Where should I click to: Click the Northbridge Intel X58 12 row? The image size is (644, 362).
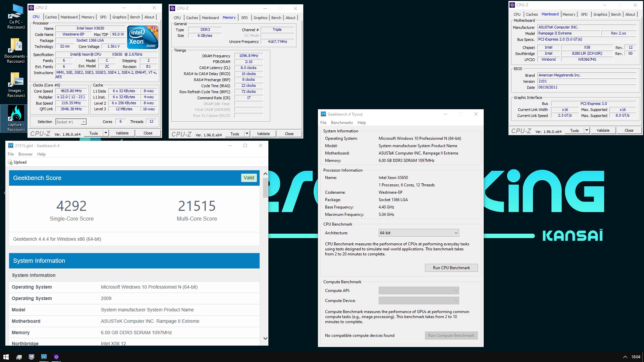pyautogui.click(x=134, y=343)
